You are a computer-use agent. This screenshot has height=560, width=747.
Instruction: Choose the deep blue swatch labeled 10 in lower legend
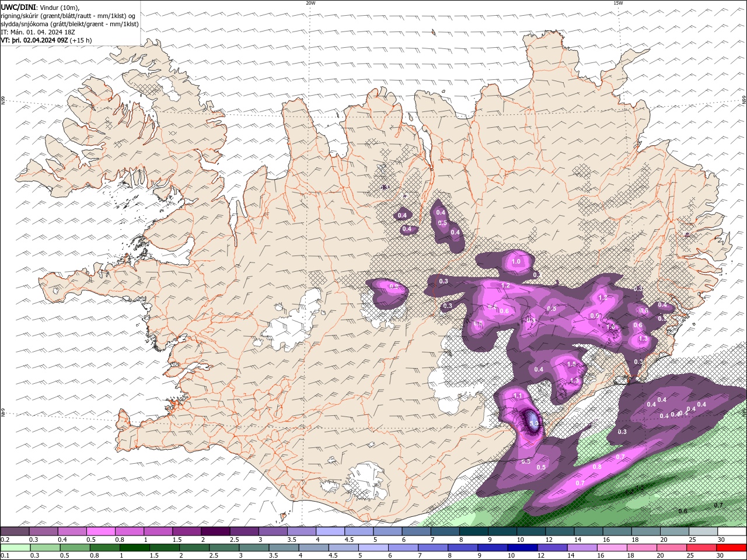[522, 548]
